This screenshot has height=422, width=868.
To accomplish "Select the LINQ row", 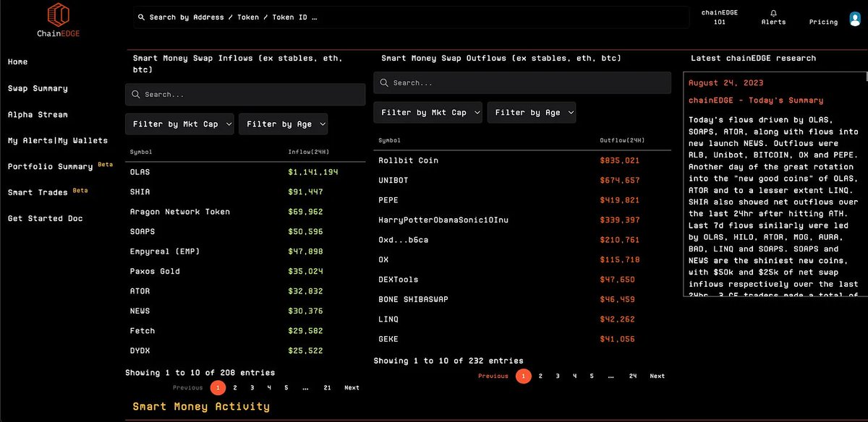I will click(x=522, y=319).
